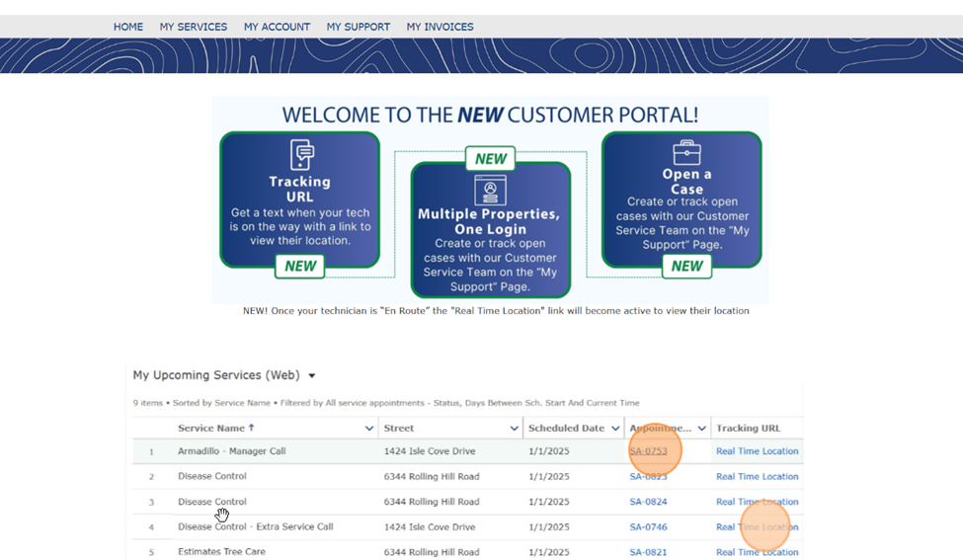Click the briefcase icon in Open a Case card
The height and width of the screenshot is (560, 963).
click(x=686, y=153)
